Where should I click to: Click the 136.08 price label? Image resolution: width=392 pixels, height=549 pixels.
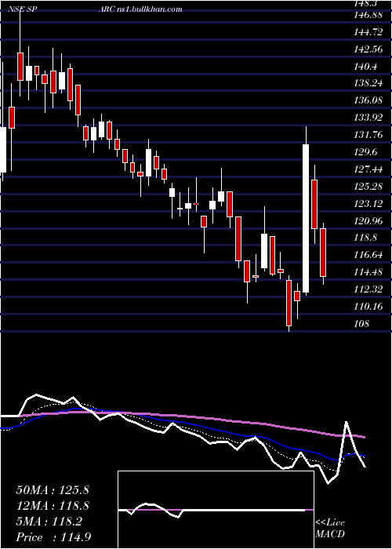368,101
